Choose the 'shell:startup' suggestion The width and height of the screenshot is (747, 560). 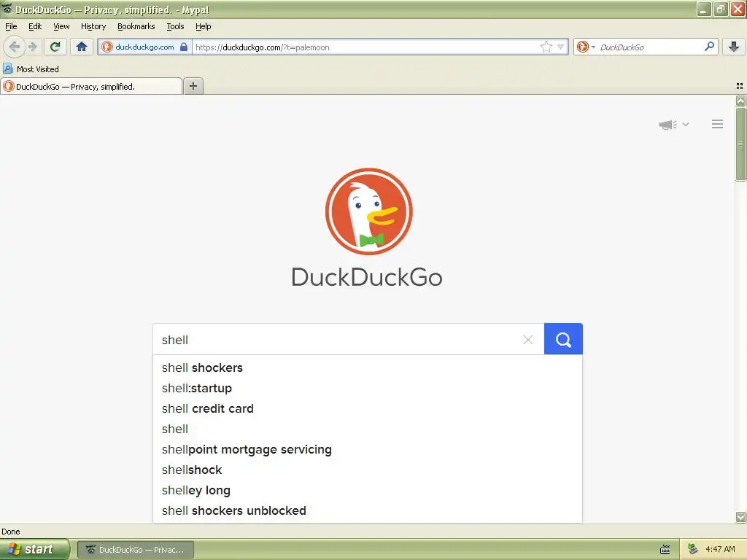pos(368,388)
